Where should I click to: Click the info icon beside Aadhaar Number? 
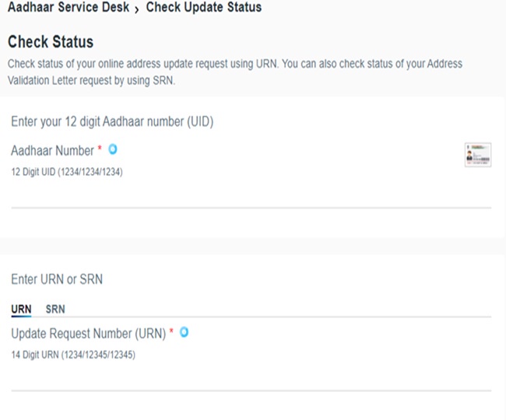(113, 149)
